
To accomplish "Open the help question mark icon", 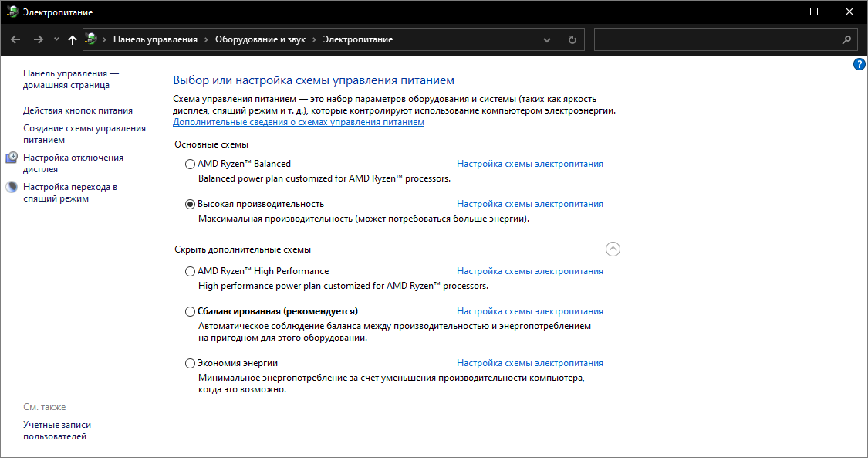I will [x=860, y=64].
